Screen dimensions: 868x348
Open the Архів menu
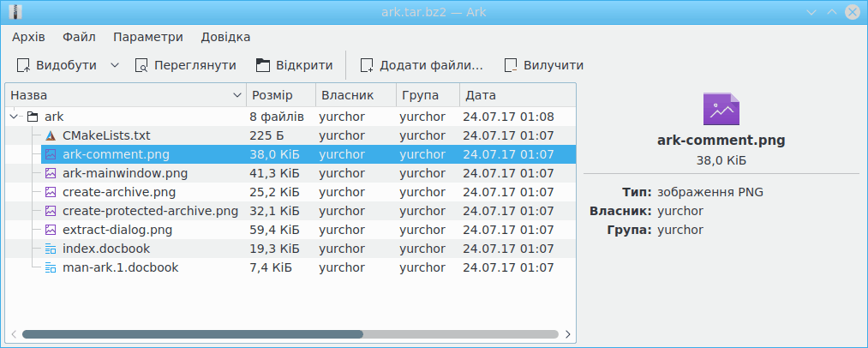tap(28, 37)
